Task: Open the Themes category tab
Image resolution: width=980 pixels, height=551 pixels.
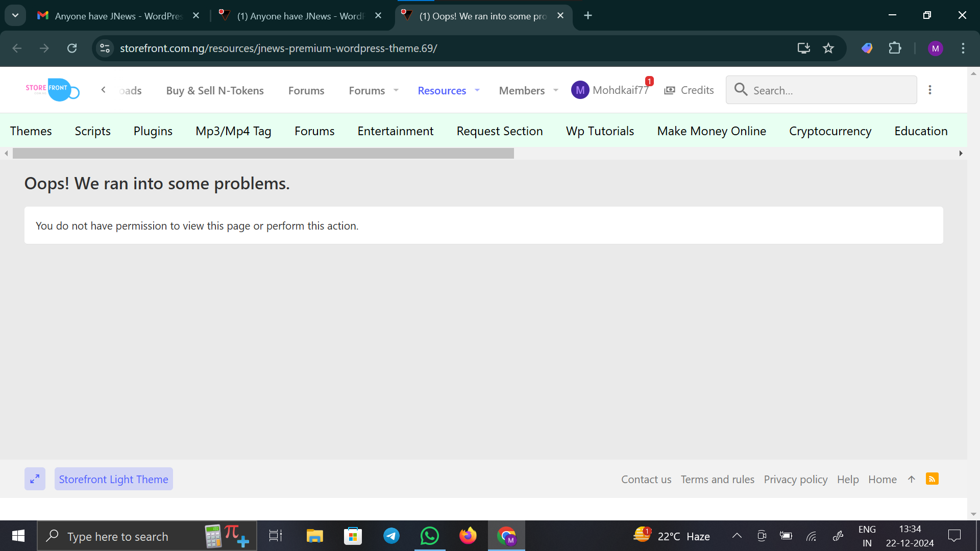Action: (x=31, y=131)
